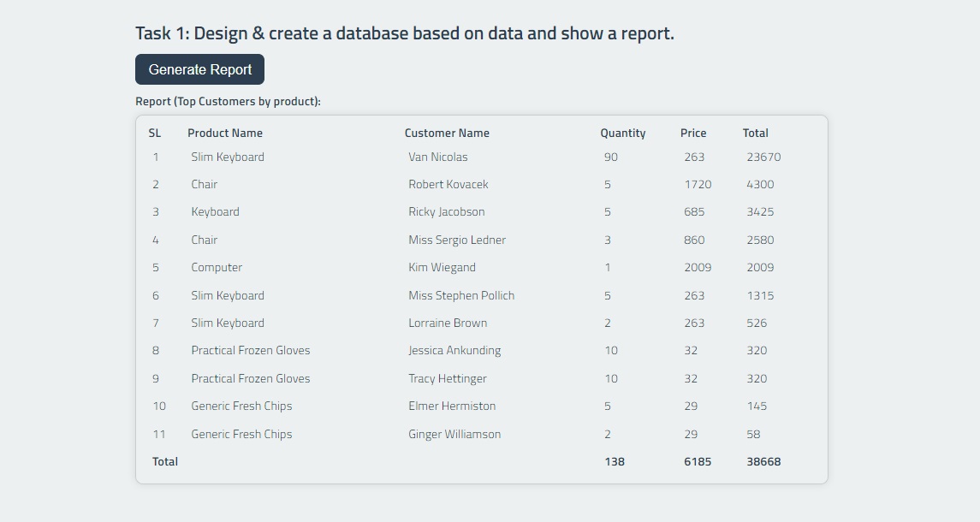Click the Product Name column header
Image resolution: width=980 pixels, height=522 pixels.
225,133
